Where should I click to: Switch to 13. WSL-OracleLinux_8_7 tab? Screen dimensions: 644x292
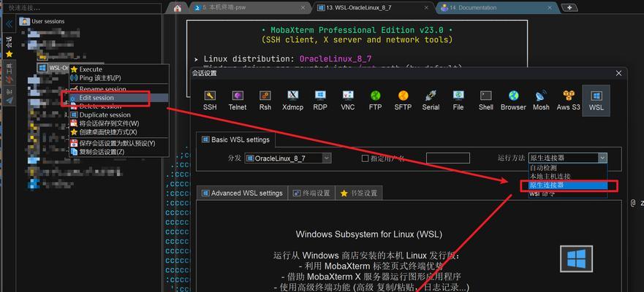tap(374, 7)
